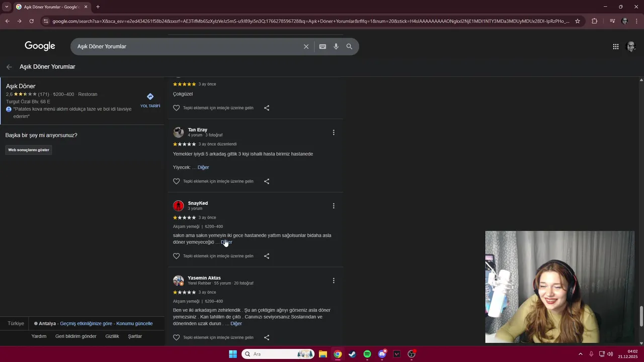
Task: Open Geri bildirim gönder footer link
Action: coord(76,336)
